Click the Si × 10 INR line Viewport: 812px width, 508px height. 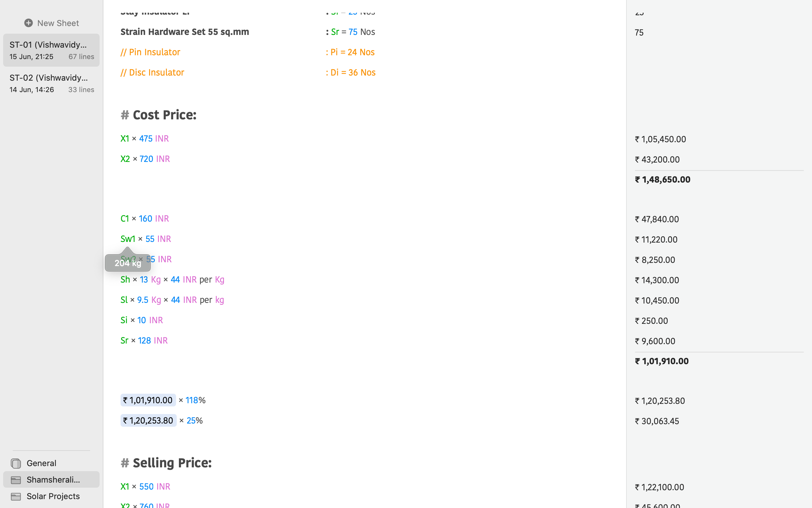point(141,320)
